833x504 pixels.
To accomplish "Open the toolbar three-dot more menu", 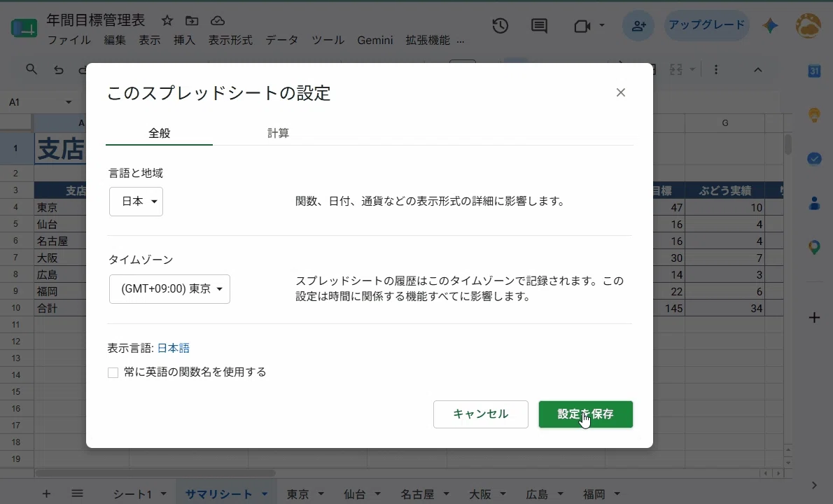I will [x=716, y=69].
